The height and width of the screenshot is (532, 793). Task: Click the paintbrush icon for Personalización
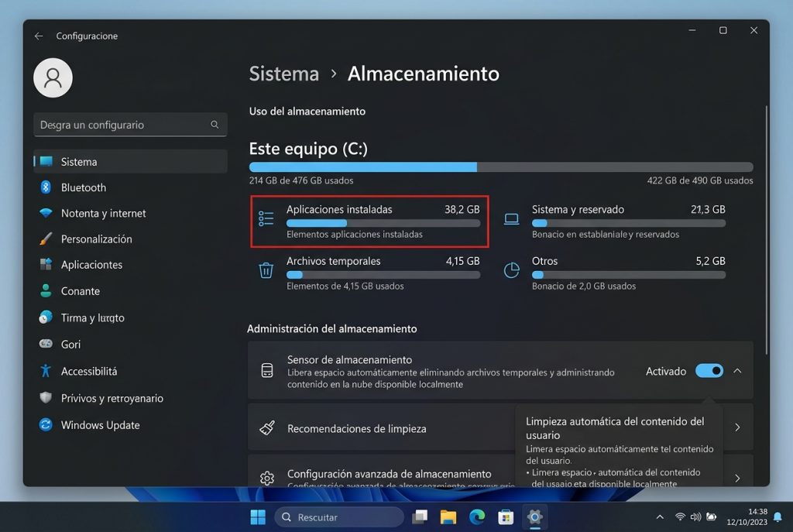46,239
